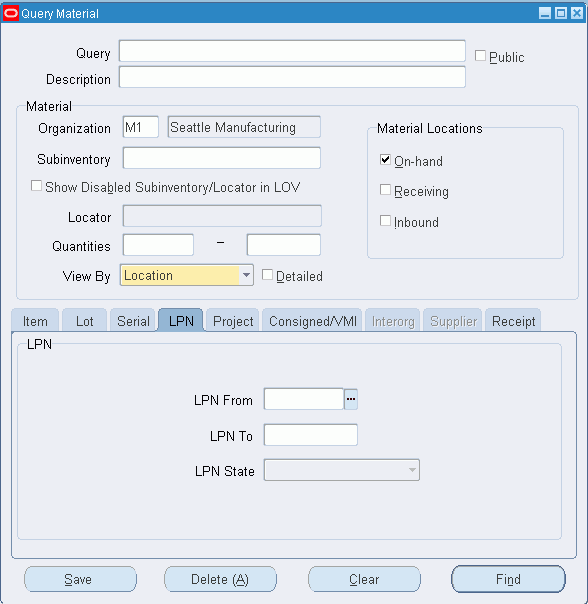
Task: Check the Receiving material location
Action: click(x=385, y=190)
